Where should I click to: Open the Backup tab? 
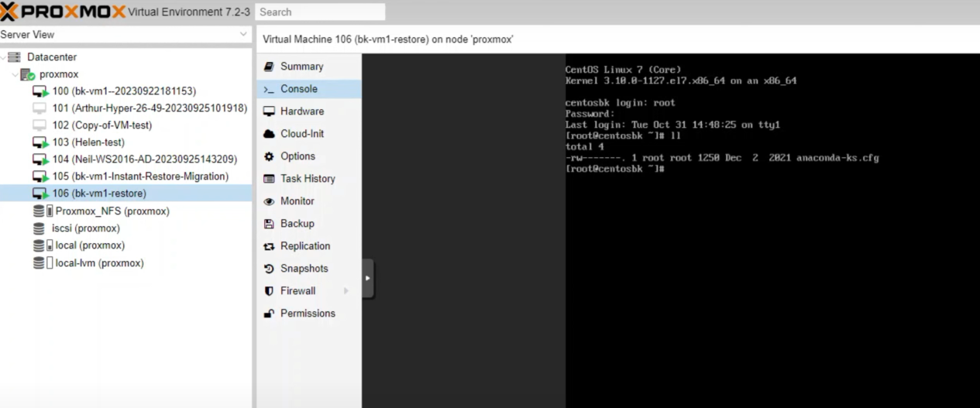coord(309,224)
